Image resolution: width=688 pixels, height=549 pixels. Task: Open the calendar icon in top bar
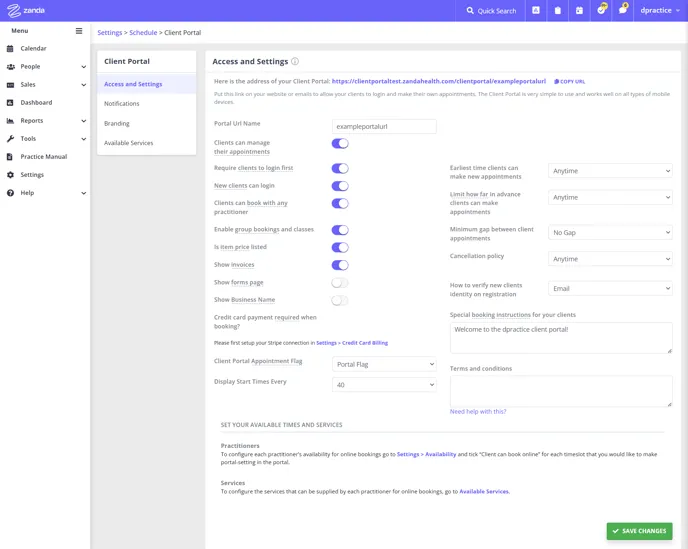coord(579,11)
